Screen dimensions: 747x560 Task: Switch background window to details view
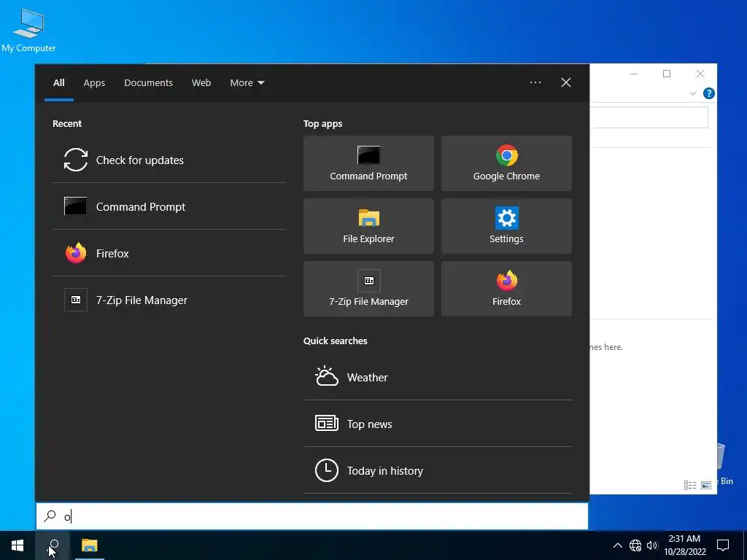(690, 485)
